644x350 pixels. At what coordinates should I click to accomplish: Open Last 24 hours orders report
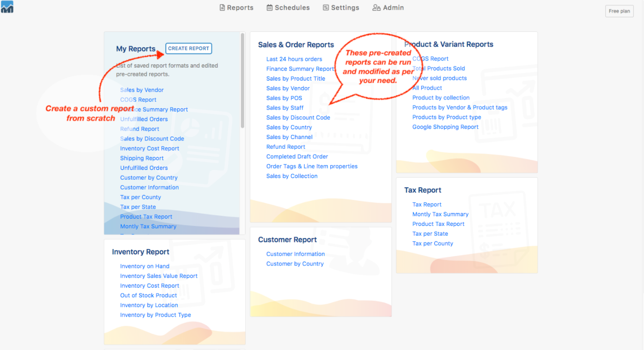point(294,59)
